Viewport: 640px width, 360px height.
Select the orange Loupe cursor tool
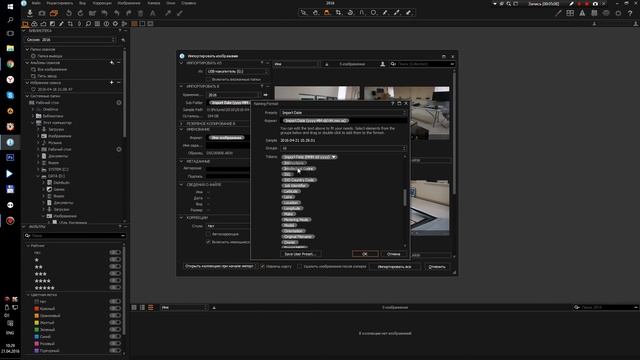click(x=327, y=13)
